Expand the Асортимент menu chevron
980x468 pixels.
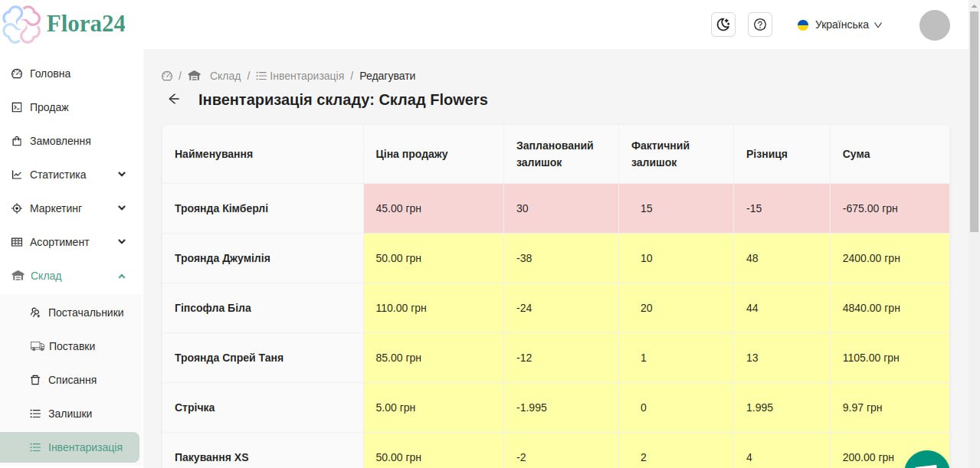coord(122,242)
